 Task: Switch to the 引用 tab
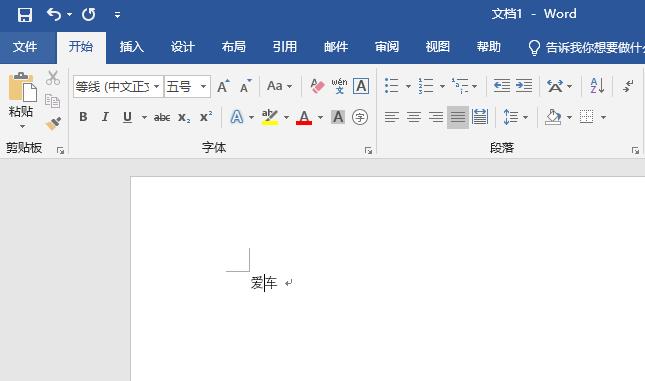[285, 47]
